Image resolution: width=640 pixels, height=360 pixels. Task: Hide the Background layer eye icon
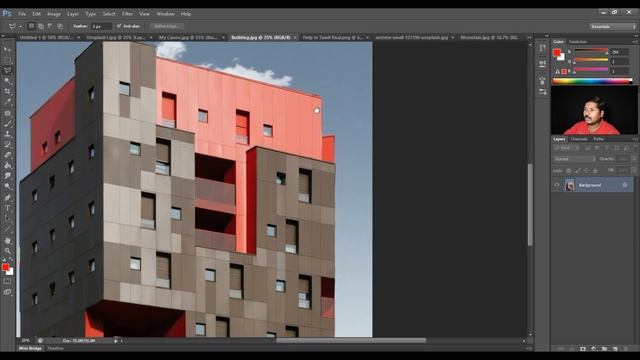557,185
